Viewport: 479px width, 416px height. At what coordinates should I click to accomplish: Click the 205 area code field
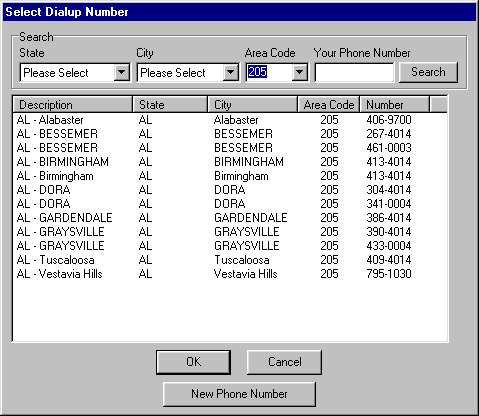click(x=269, y=72)
